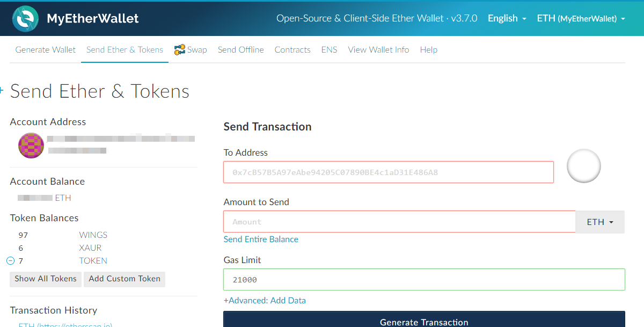Image resolution: width=644 pixels, height=327 pixels.
Task: Click the Show All Tokens button
Action: click(x=46, y=279)
